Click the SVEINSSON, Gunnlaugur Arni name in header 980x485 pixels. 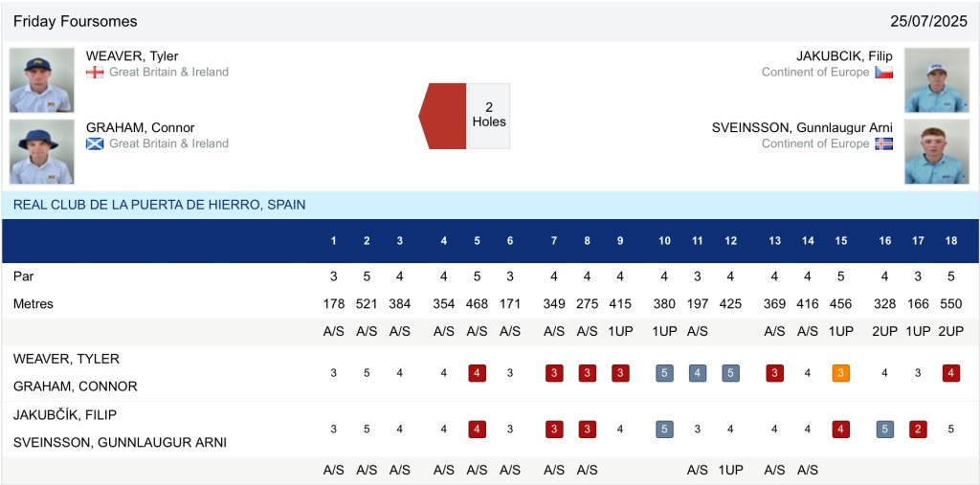tap(802, 127)
